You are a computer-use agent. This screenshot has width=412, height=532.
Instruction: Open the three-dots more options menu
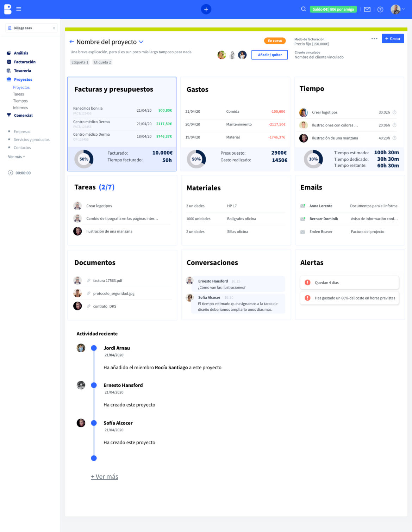pyautogui.click(x=374, y=39)
